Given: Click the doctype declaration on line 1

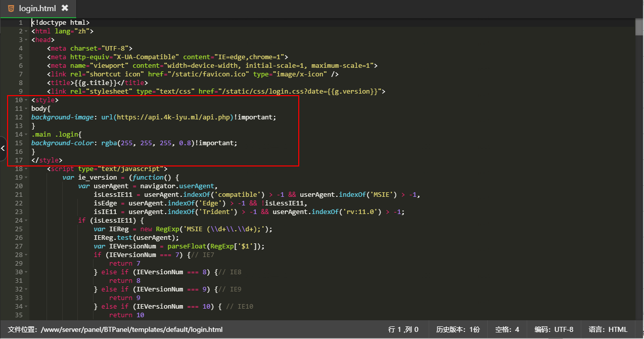Looking at the screenshot, I should pos(61,23).
